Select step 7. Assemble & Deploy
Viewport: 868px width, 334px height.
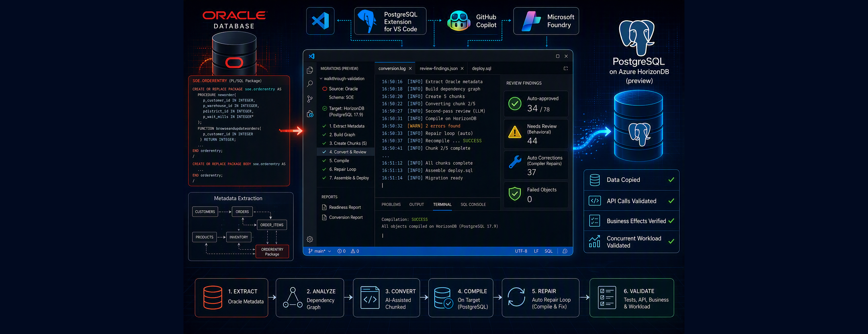click(346, 178)
